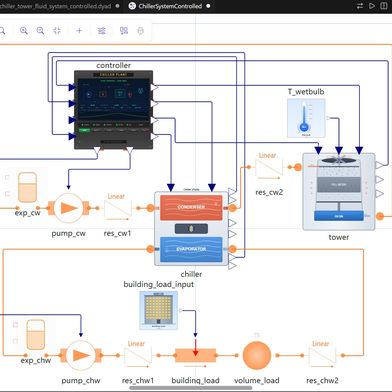Select the cooling tower component
Screen dimensions: 392x392
tap(339, 192)
